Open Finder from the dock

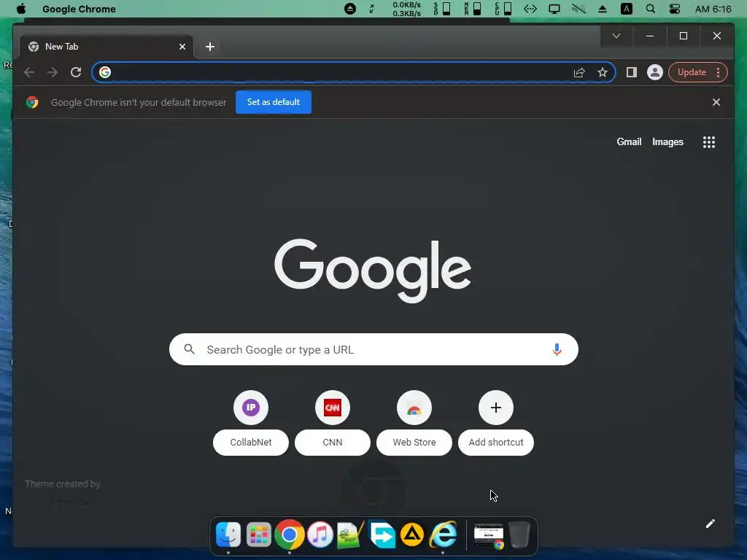(228, 534)
